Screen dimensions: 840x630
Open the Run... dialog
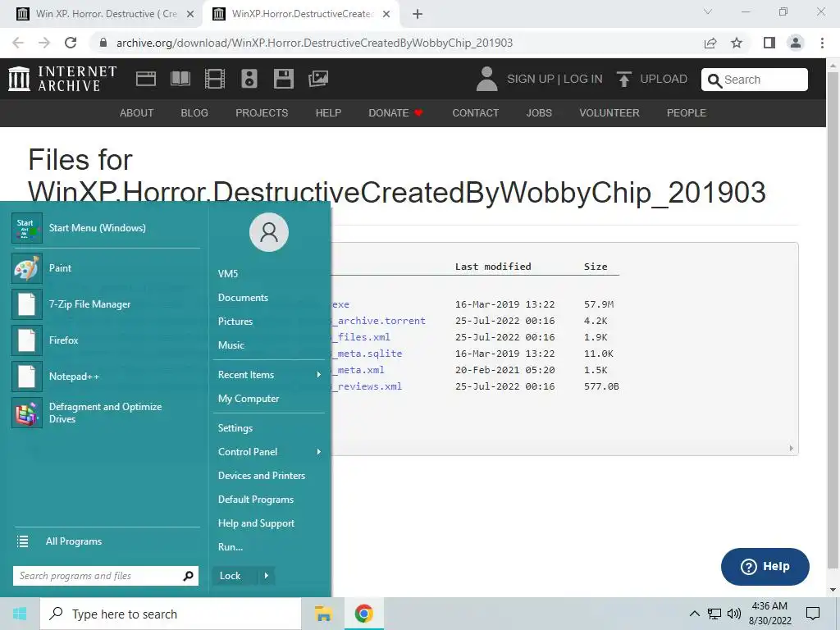click(x=231, y=547)
